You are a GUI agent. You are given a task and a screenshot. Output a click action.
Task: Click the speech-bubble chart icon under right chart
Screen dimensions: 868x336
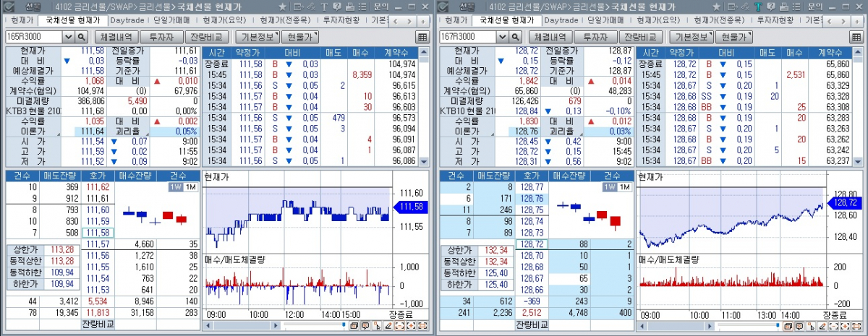[x=799, y=326]
